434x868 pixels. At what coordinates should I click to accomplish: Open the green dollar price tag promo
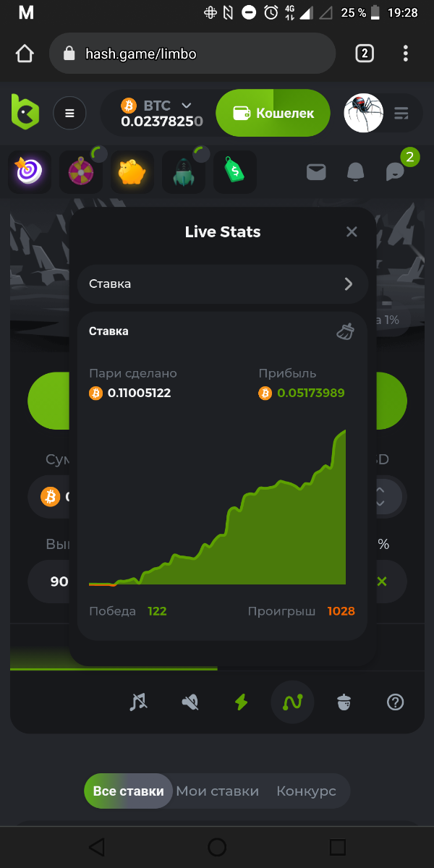235,172
